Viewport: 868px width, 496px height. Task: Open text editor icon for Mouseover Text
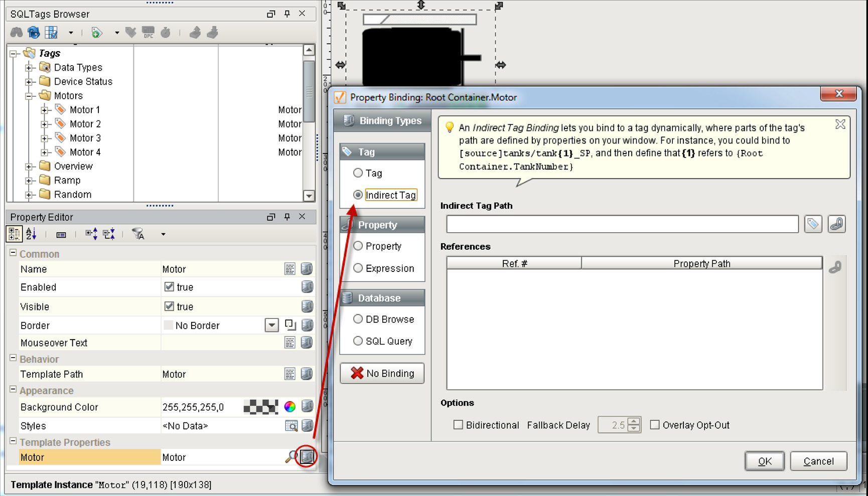pyautogui.click(x=290, y=343)
